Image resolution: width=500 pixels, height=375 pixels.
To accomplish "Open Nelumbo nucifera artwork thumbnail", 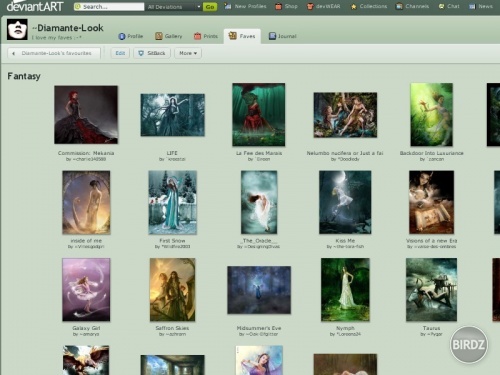I will [x=345, y=115].
